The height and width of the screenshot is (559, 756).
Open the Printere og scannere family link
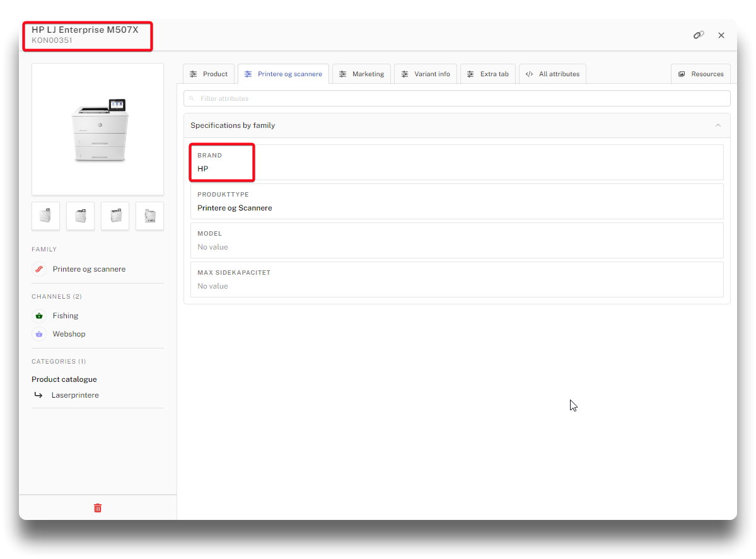[x=89, y=269]
